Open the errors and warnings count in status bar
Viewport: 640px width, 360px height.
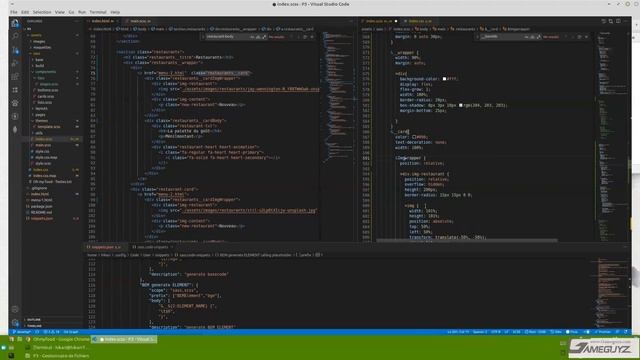[52, 332]
